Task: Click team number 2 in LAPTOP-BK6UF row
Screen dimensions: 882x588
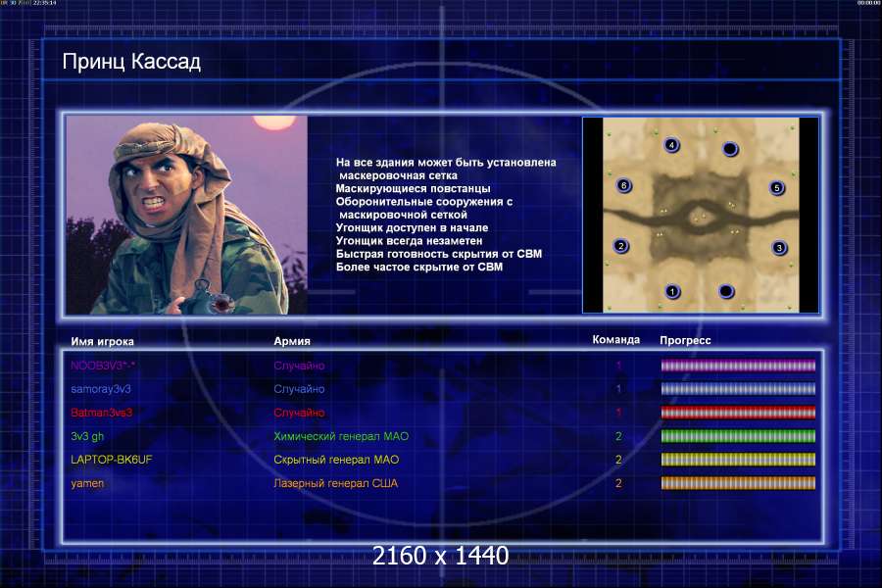Action: point(618,460)
